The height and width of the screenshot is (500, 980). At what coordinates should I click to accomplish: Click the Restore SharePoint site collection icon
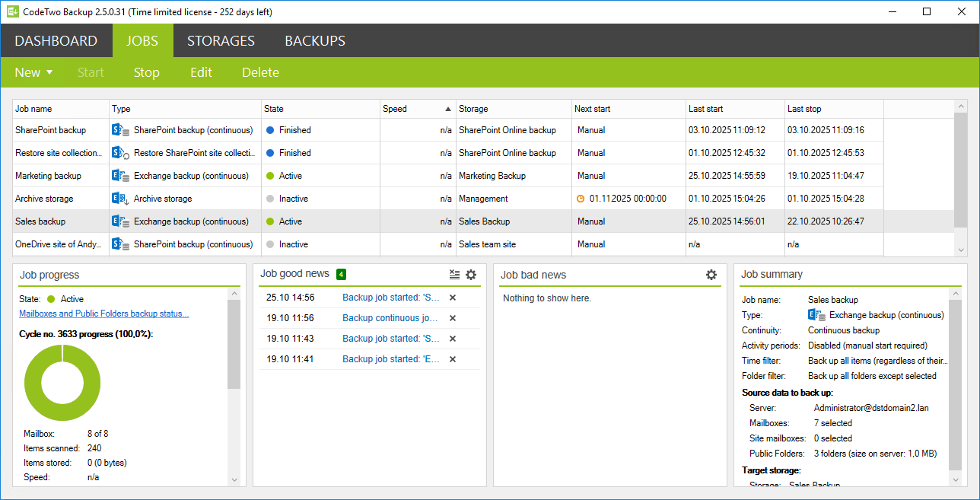[x=120, y=153]
